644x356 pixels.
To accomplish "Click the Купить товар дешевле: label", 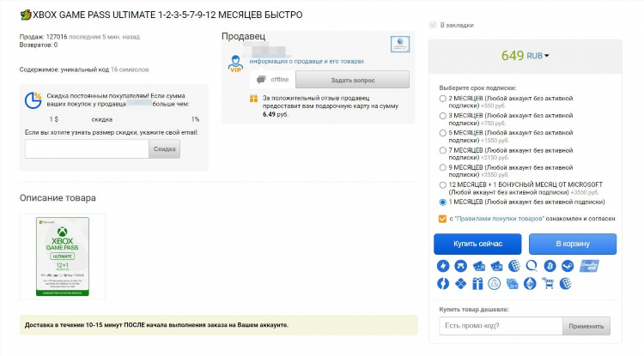I will [x=473, y=309].
